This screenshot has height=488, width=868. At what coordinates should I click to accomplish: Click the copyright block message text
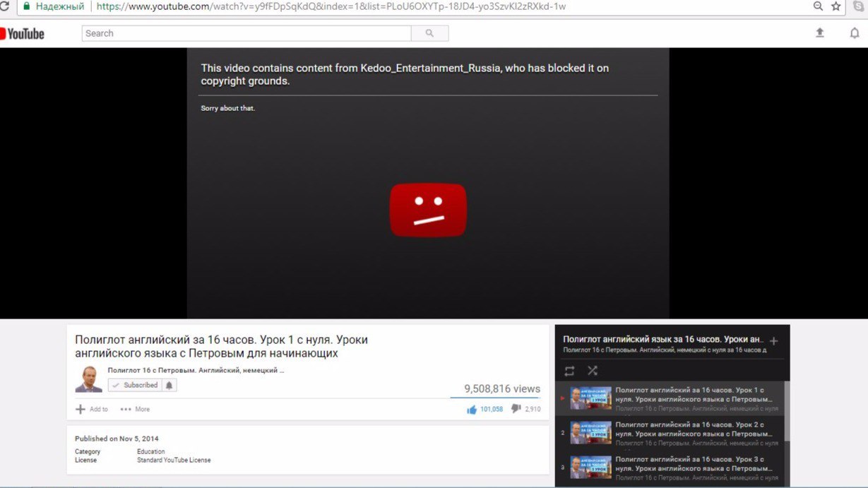click(x=405, y=74)
